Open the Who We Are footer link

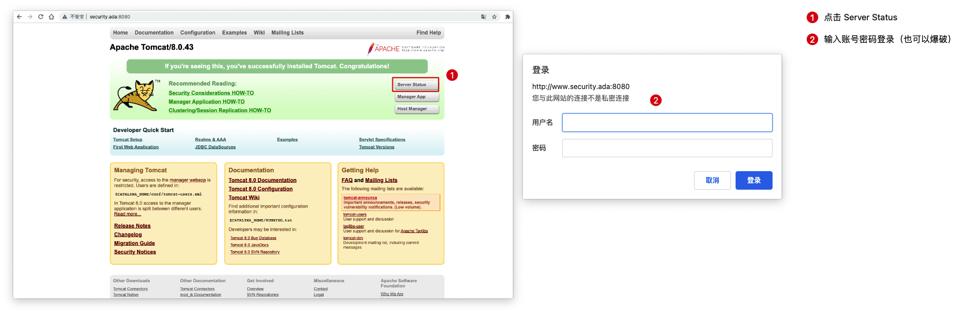(392, 294)
